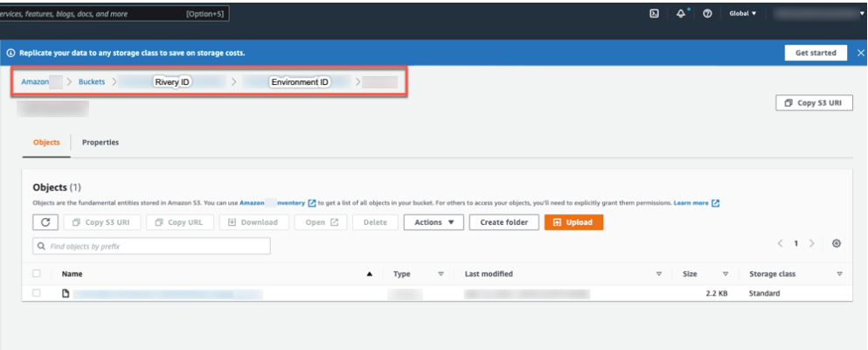Open the notifications bell icon

[x=681, y=14]
